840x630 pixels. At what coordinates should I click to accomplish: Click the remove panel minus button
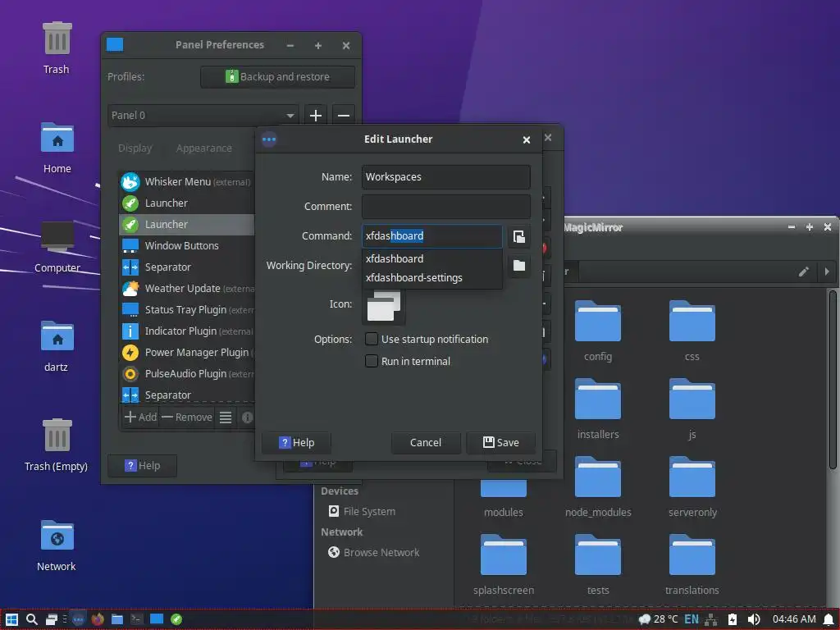pyautogui.click(x=344, y=115)
